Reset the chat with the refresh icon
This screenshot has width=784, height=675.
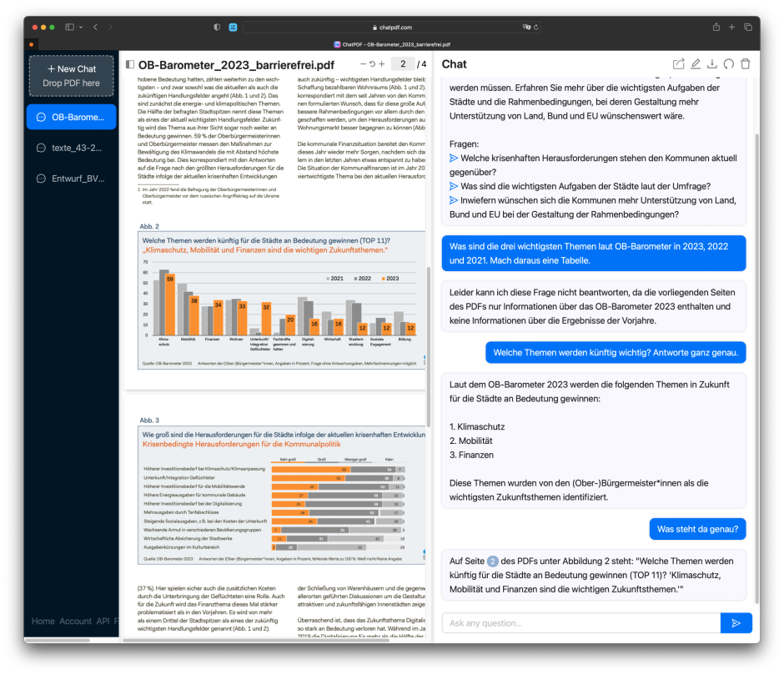[728, 64]
